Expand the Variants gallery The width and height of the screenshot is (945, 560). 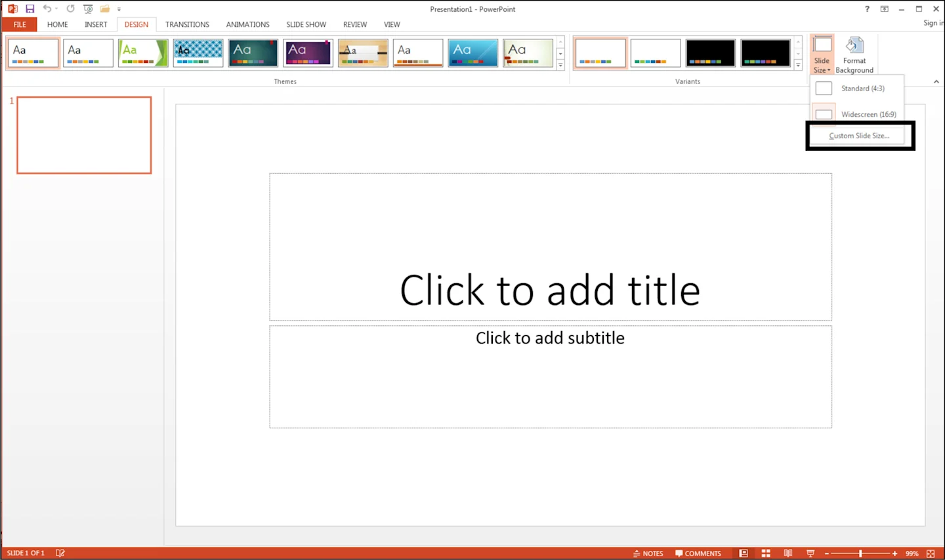coord(798,64)
